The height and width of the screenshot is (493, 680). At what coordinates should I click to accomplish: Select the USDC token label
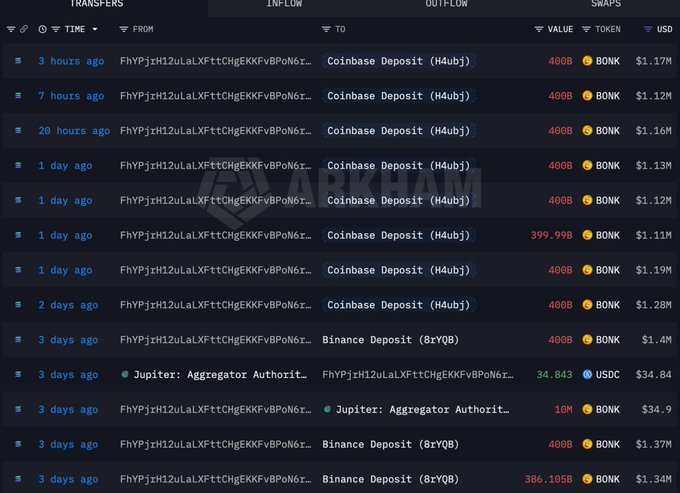pos(608,375)
